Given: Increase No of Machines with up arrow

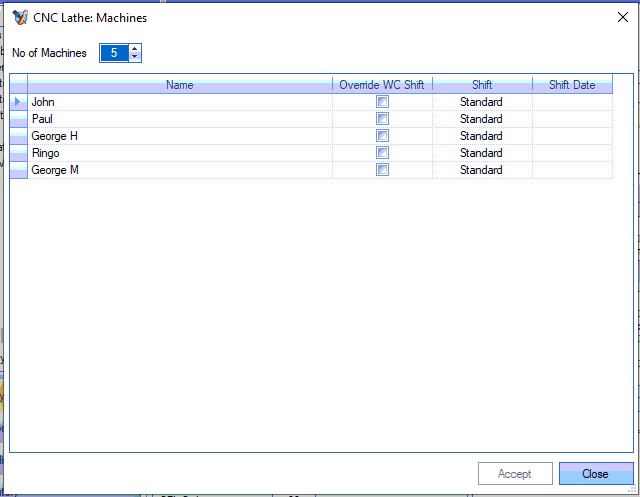Looking at the screenshot, I should click(136, 48).
